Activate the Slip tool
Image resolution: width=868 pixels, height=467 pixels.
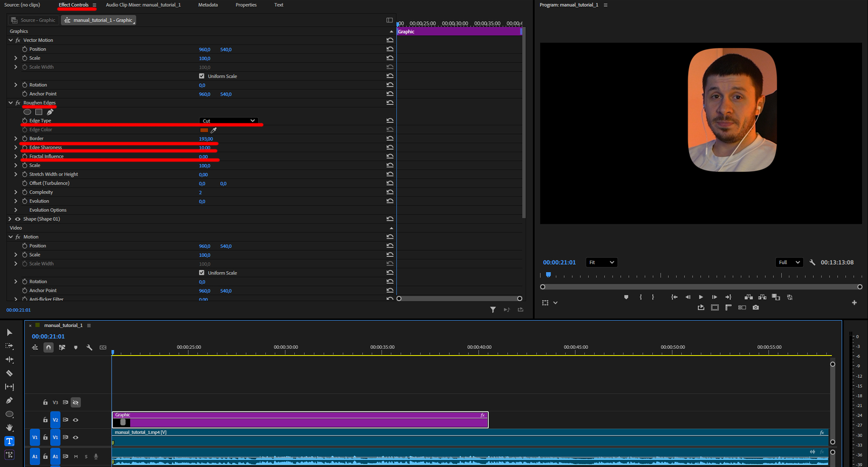click(x=9, y=387)
